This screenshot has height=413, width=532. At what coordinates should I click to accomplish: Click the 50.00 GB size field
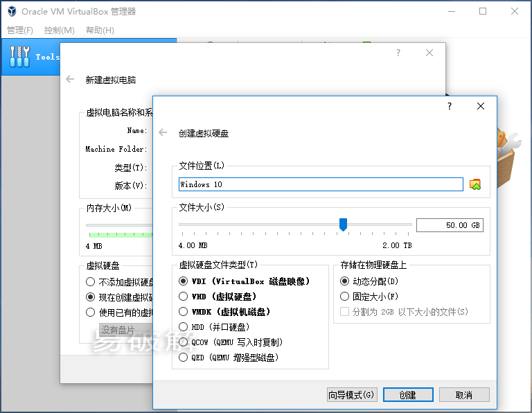point(450,225)
